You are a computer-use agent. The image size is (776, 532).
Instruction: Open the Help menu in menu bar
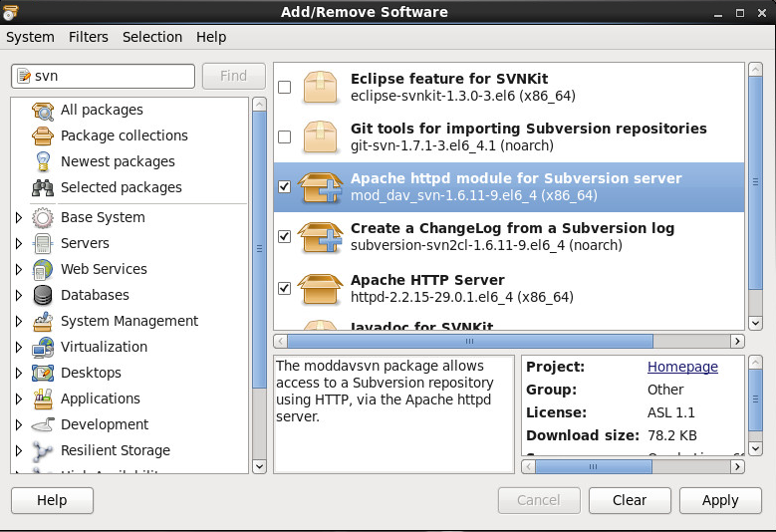point(211,37)
